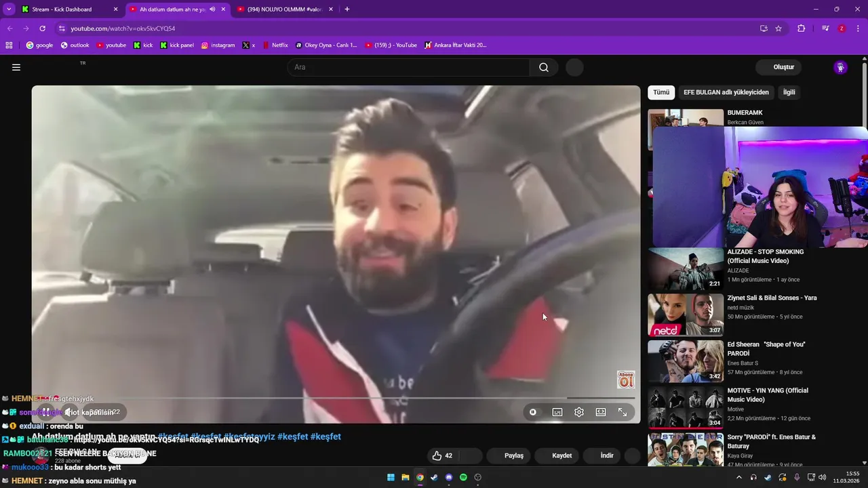868x488 pixels.
Task: Mute the playing tab via speaker icon
Action: [213, 9]
